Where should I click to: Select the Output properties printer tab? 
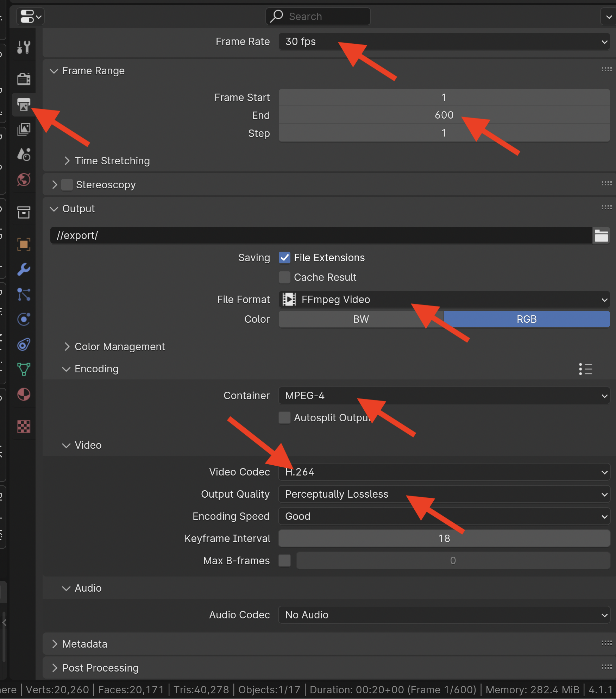[24, 105]
